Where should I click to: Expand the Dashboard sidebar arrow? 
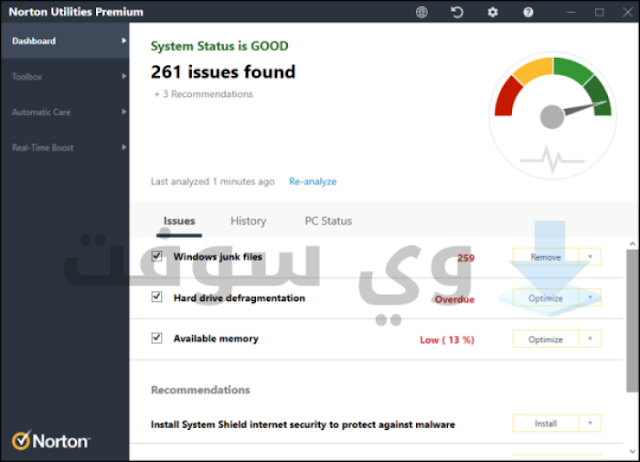124,40
